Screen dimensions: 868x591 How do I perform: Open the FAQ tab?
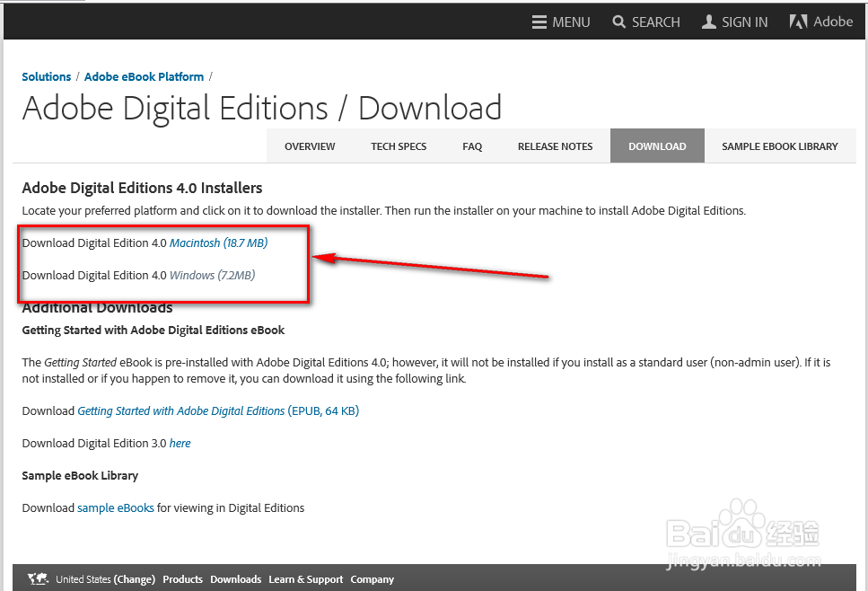[472, 146]
